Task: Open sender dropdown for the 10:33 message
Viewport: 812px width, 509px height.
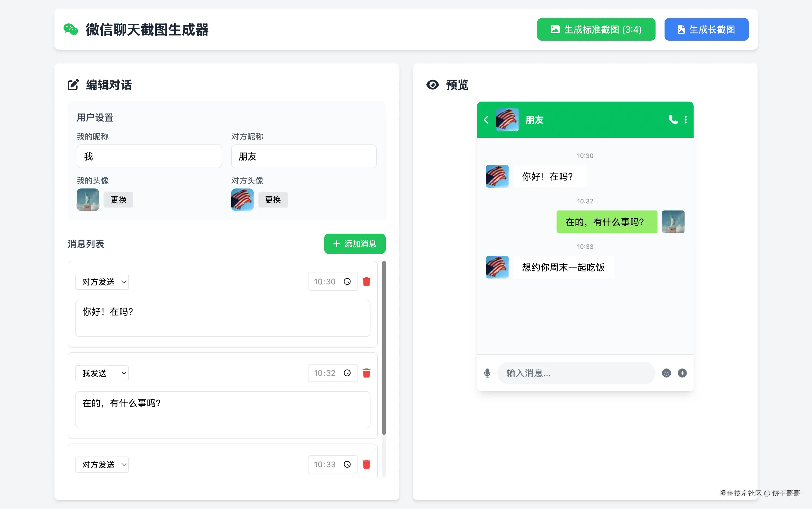Action: pyautogui.click(x=101, y=464)
